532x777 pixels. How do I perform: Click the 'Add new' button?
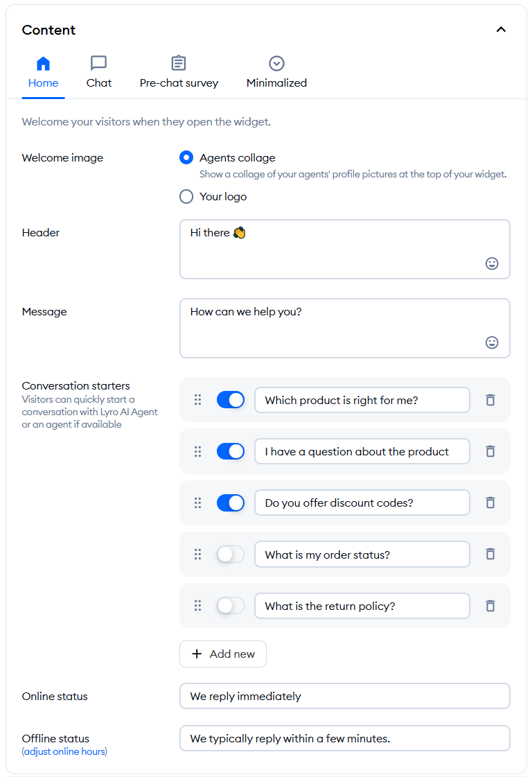click(x=223, y=654)
